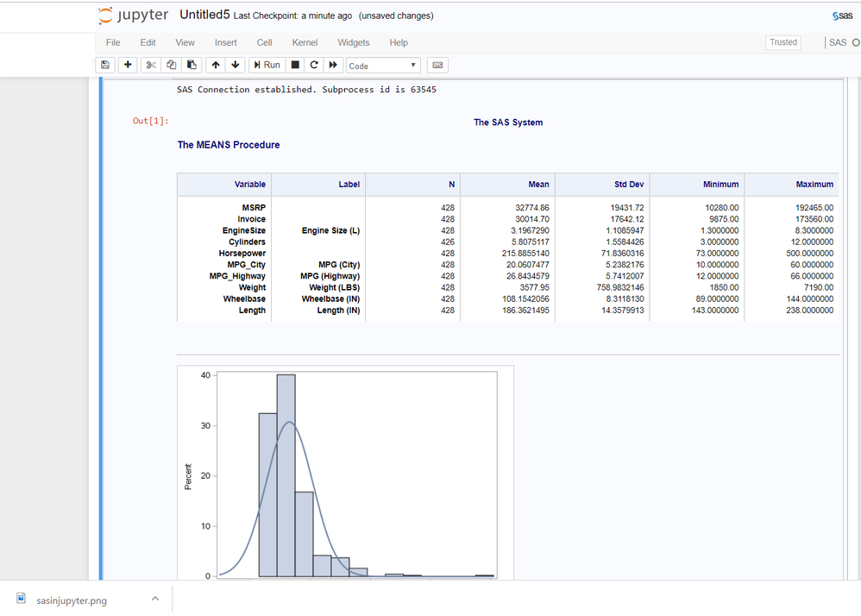Restart and run all cells icon
The image size is (861, 616).
pos(333,66)
